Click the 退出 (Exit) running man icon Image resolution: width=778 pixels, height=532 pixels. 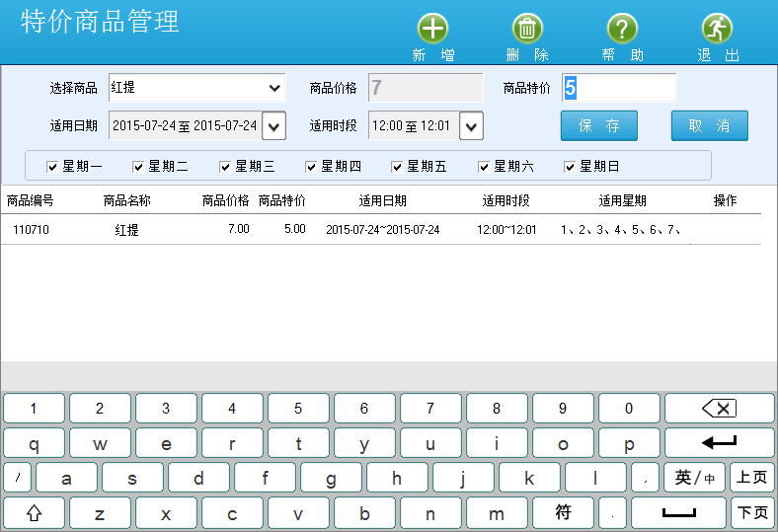click(x=718, y=29)
